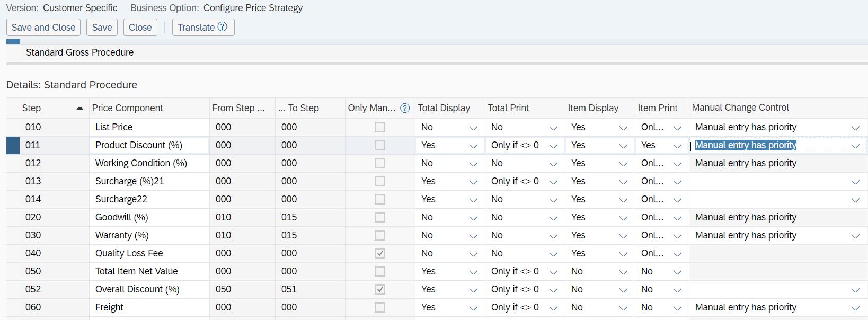The width and height of the screenshot is (868, 320).
Task: Click the Only Manual column help icon
Action: pos(405,108)
